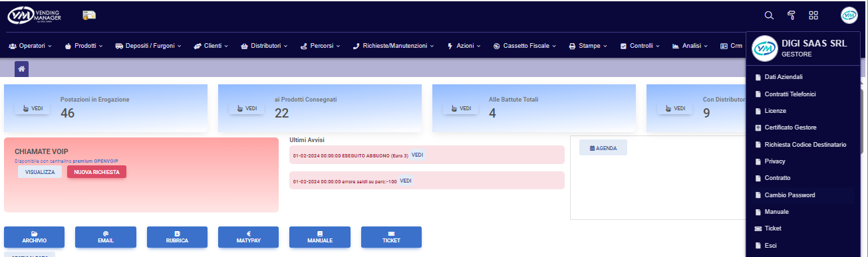Viewport: 868px width, 257px height.
Task: Go to the home breadcrumb icon
Action: click(x=21, y=68)
